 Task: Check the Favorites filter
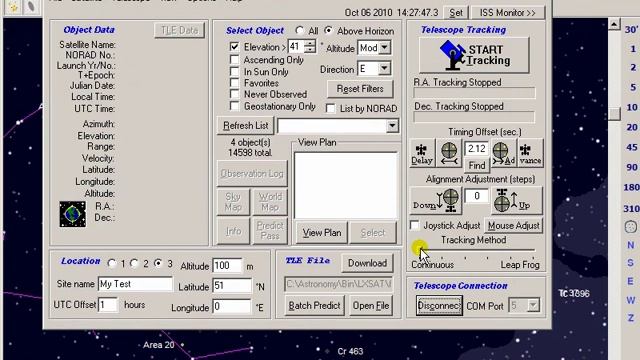pyautogui.click(x=234, y=83)
